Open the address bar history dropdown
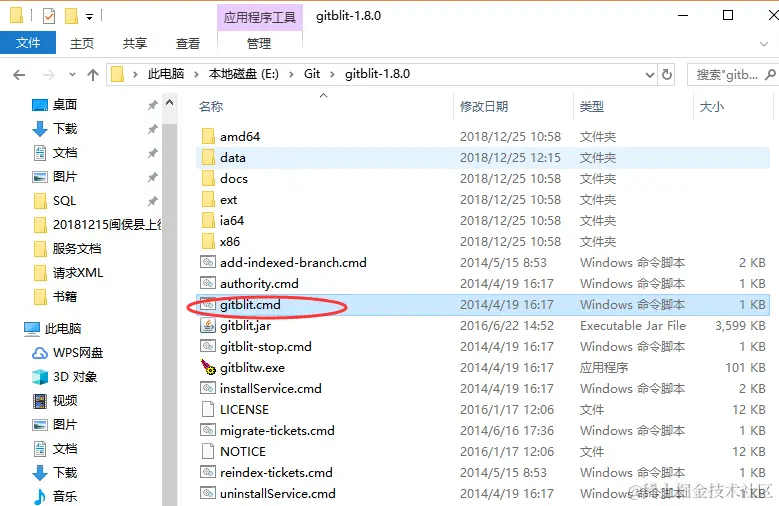779x506 pixels. (x=649, y=75)
